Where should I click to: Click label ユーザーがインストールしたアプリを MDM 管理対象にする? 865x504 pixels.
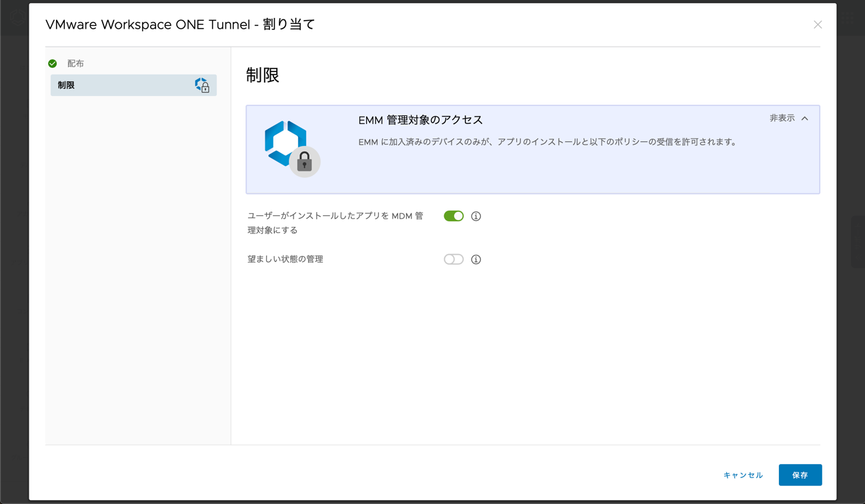(335, 223)
